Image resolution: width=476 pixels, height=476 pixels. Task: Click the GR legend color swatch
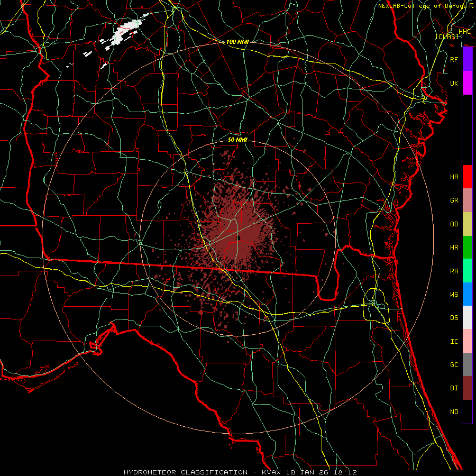[467, 200]
